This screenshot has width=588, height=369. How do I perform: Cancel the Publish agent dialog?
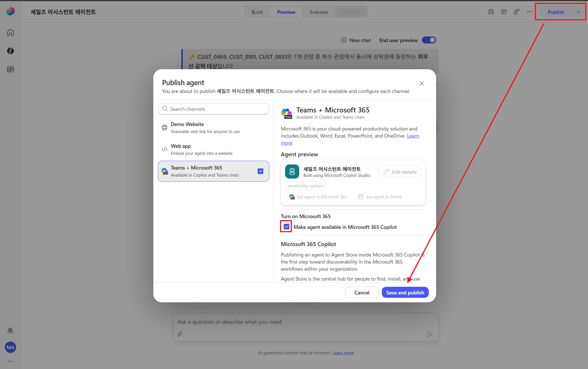tap(362, 292)
